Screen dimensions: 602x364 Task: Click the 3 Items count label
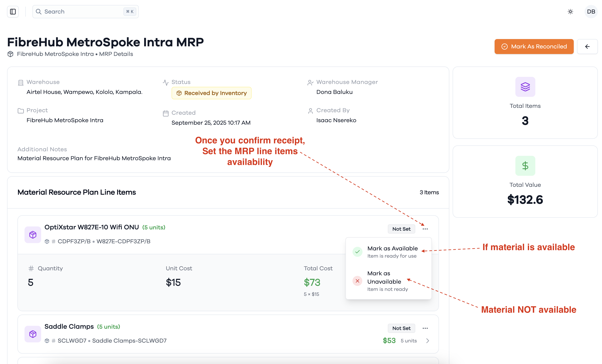429,193
